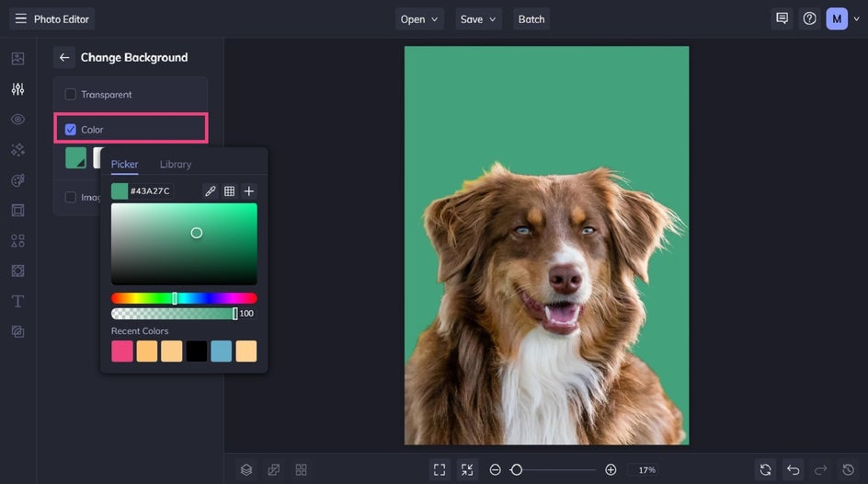Viewport: 868px width, 484px height.
Task: Select the Text tool sidebar icon
Action: [17, 301]
